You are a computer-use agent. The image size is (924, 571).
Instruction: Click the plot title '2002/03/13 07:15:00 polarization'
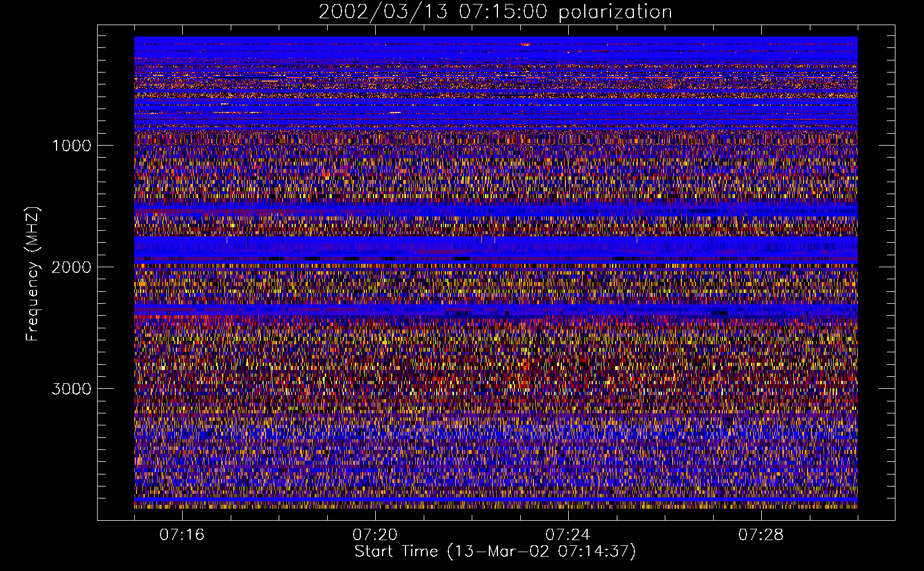point(495,11)
